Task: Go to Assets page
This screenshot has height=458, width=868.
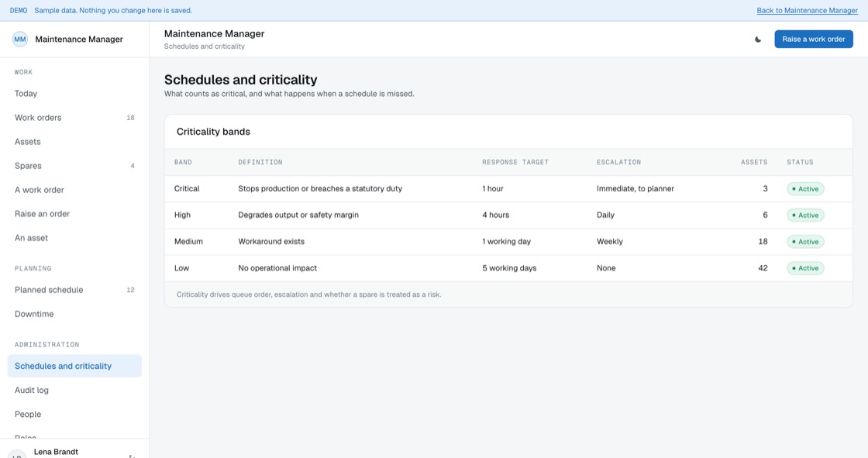Action: [x=74, y=142]
